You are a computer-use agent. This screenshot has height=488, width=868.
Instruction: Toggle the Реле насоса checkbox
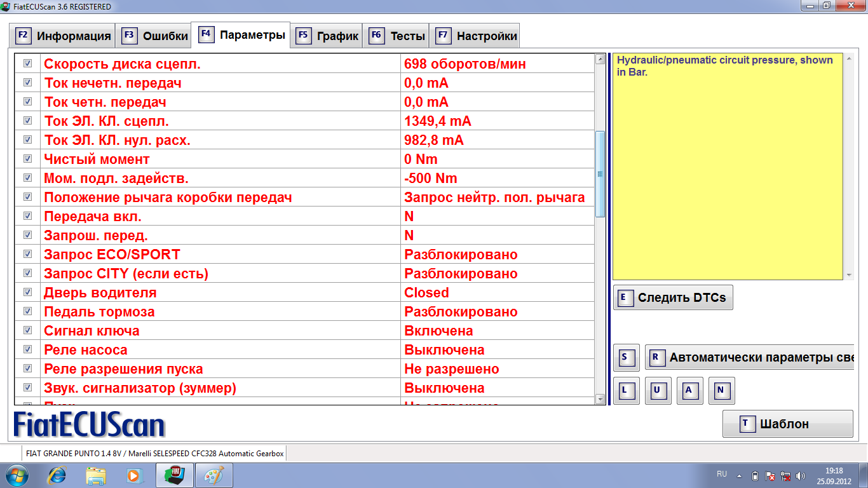(x=28, y=349)
